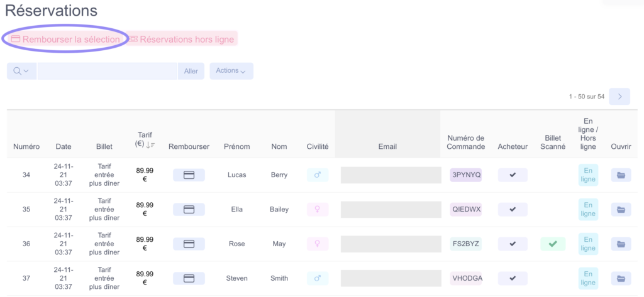The image size is (644, 297).
Task: Go to next page of reservations
Action: point(619,97)
